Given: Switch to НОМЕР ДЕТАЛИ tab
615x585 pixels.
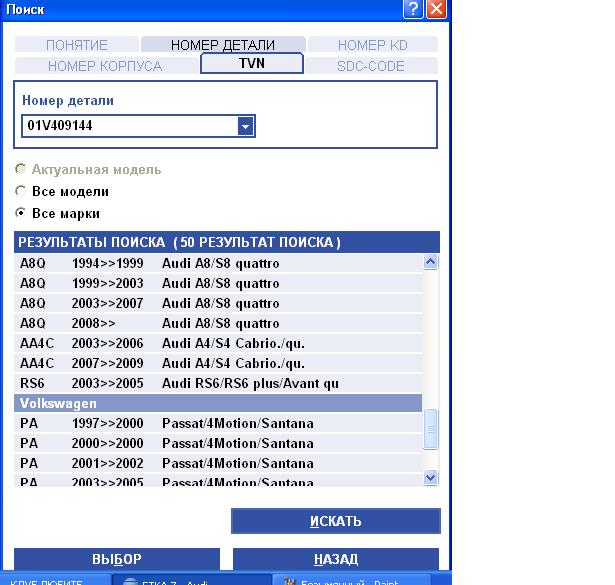Looking at the screenshot, I should tap(222, 45).
